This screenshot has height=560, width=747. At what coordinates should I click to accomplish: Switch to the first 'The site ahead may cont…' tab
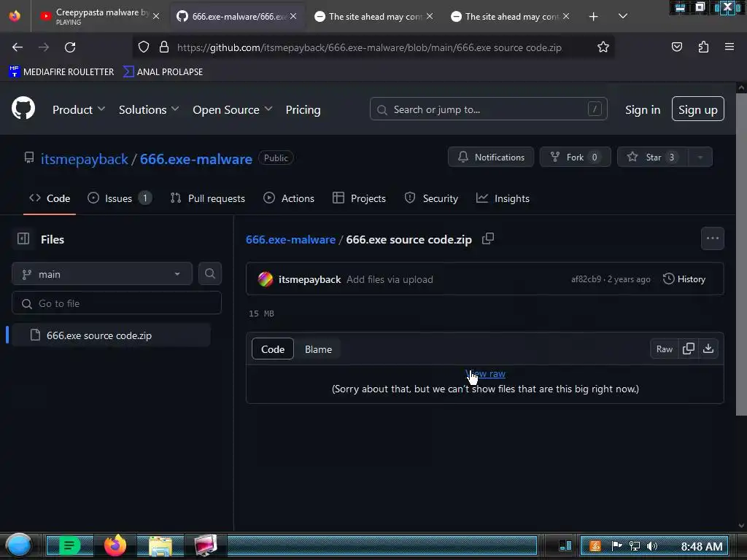(374, 17)
